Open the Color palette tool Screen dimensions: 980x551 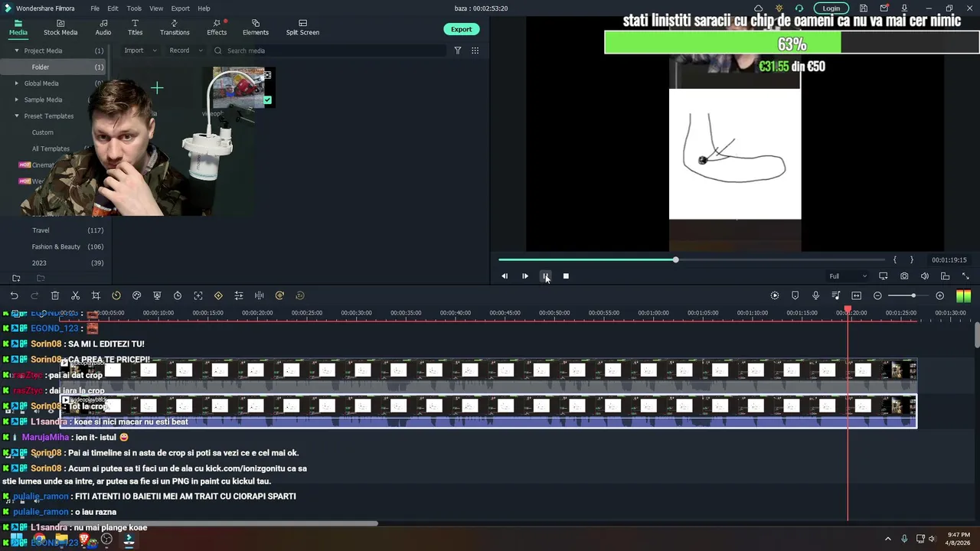tap(136, 295)
